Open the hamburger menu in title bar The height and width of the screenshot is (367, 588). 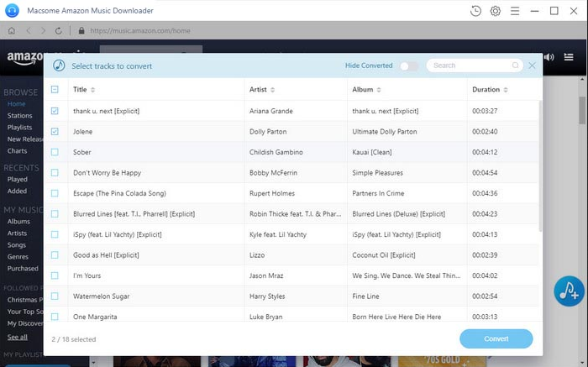click(515, 11)
